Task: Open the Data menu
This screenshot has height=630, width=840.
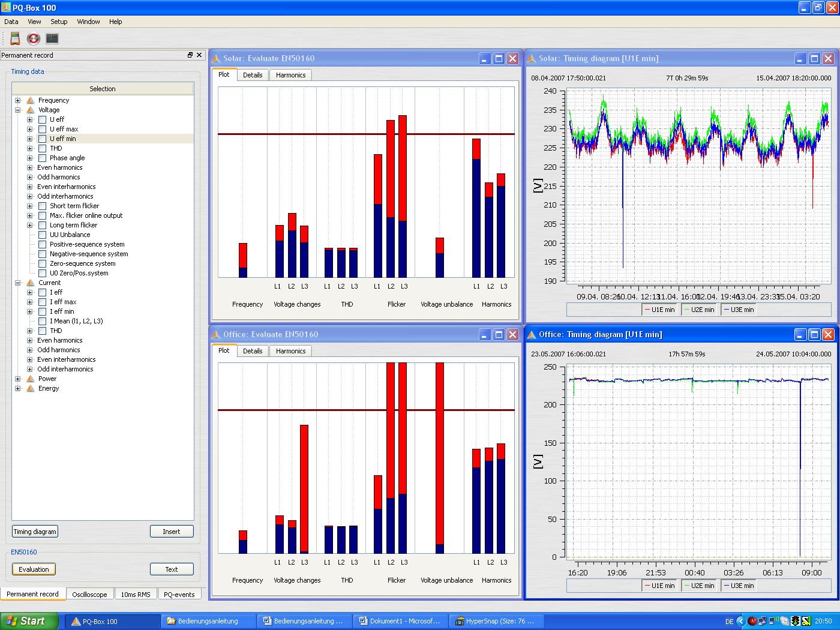Action: tap(11, 22)
